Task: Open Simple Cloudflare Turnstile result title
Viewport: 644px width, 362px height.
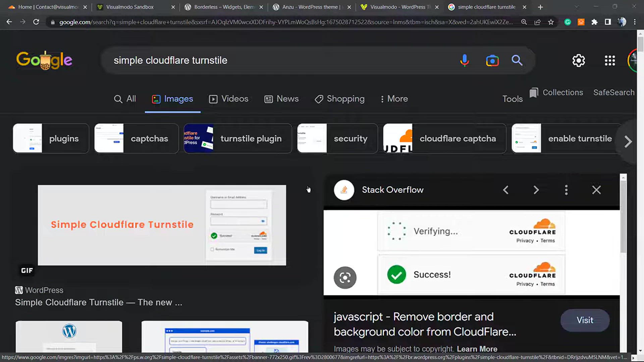Action: point(99,302)
